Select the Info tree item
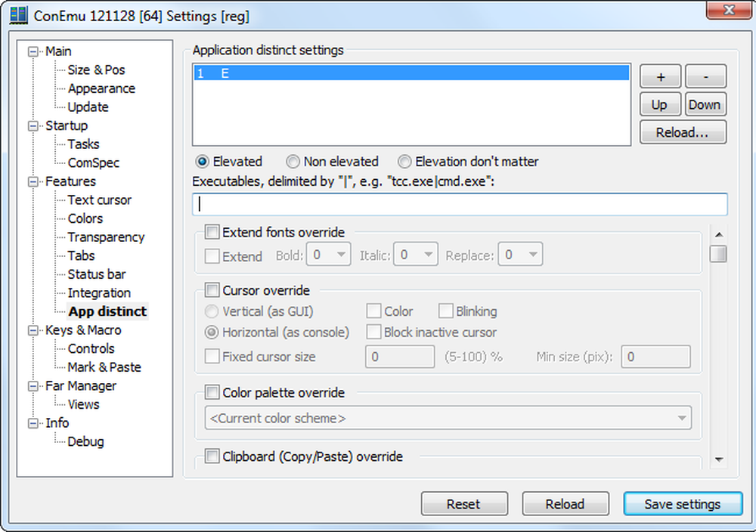 (57, 423)
